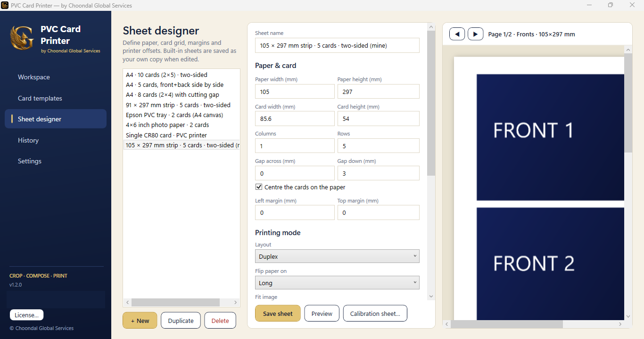The image size is (644, 339).
Task: Select 'A4 · 10 cards (2×5) · two-sided' sheet
Action: pyautogui.click(x=182, y=75)
